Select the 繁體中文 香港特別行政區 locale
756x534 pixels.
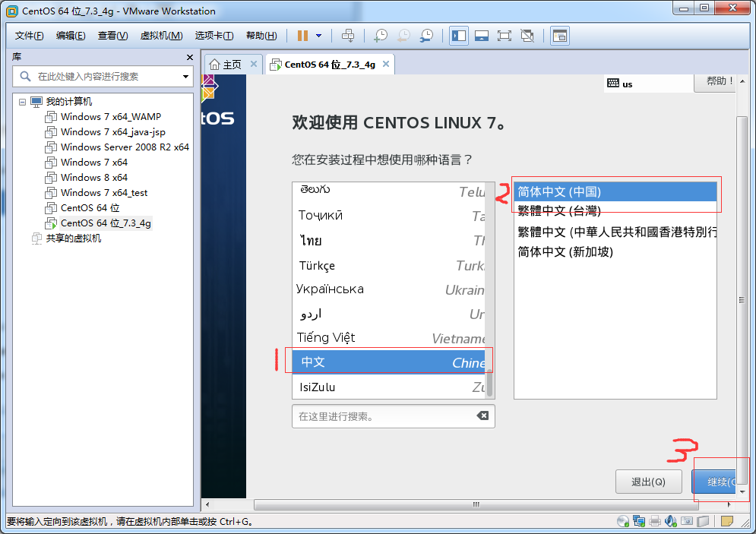615,232
